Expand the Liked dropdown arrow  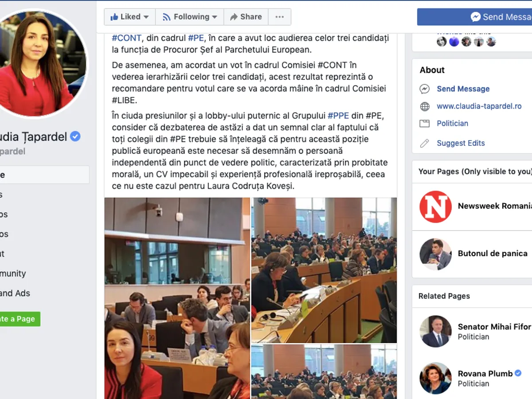pos(146,17)
